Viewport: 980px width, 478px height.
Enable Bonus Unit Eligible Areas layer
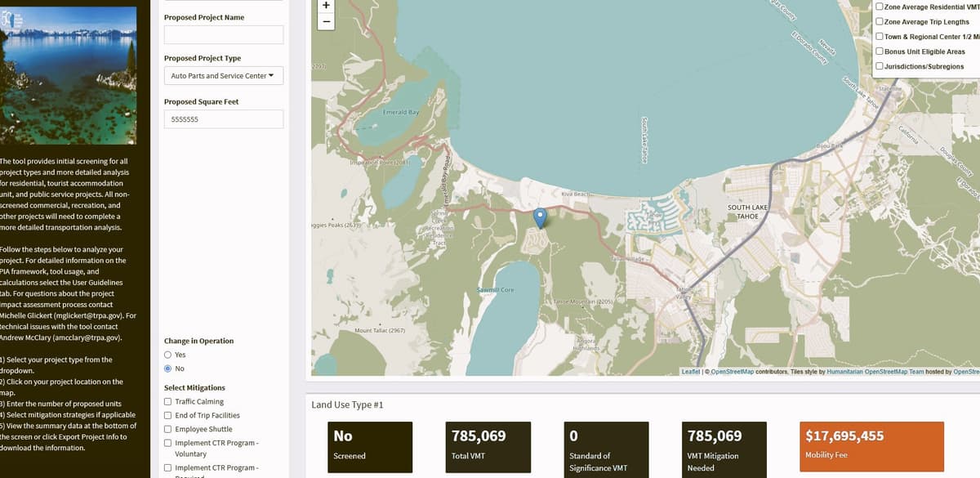click(879, 51)
